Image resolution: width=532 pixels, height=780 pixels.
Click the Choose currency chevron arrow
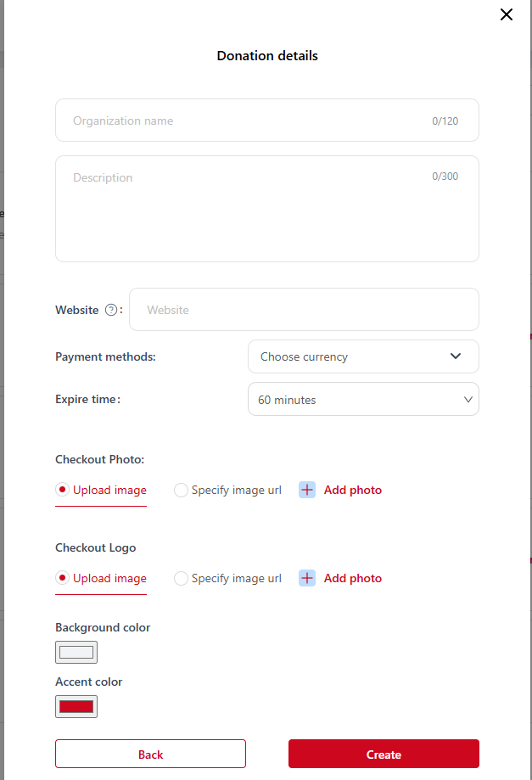coord(456,356)
